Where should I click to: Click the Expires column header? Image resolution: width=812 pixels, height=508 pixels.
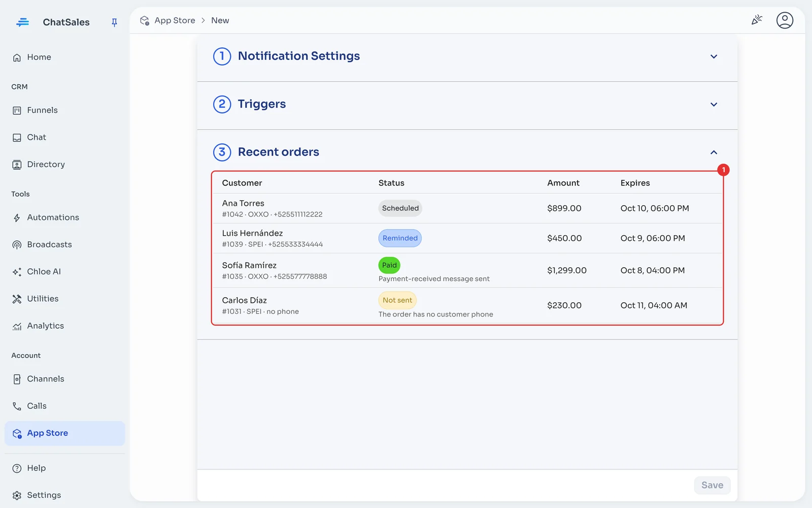click(x=635, y=183)
